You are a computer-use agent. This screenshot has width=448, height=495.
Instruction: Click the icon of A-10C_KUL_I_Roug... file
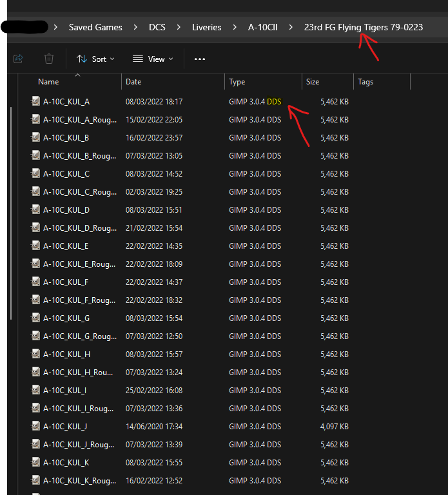click(x=35, y=408)
